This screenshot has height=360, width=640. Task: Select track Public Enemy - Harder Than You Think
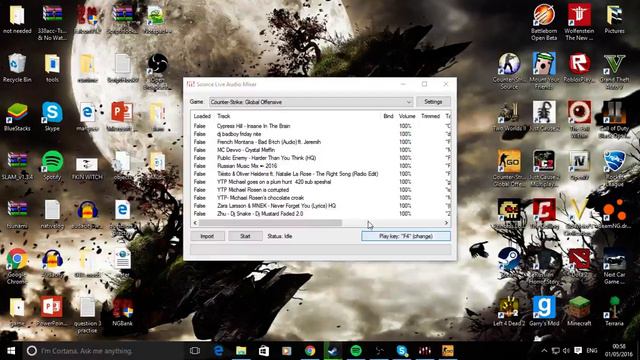coord(266,158)
